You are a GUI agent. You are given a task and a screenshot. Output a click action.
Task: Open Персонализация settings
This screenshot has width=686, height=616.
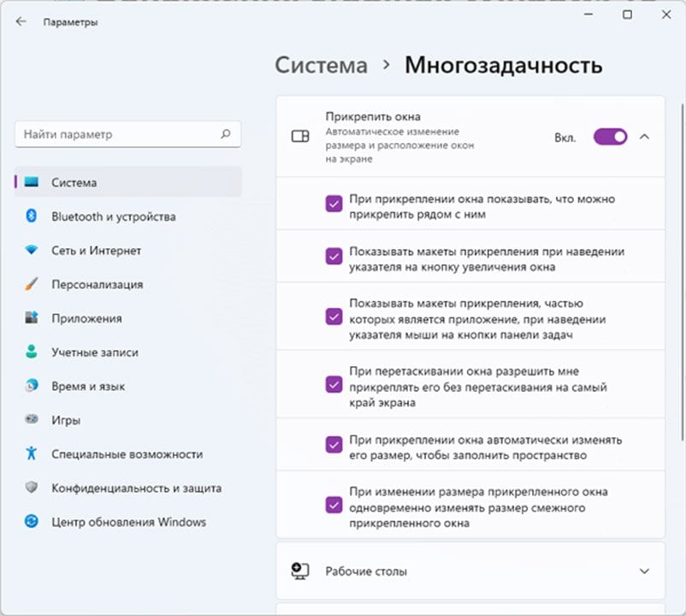point(128,284)
